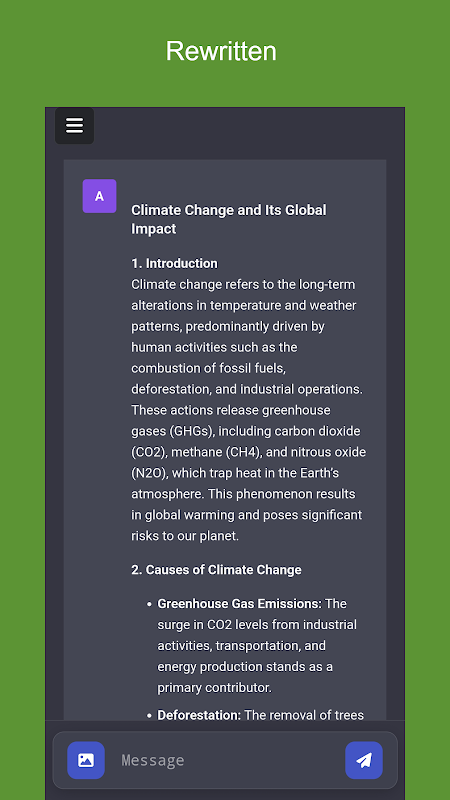Click the bullet before Greenhouse Gas Emissions
This screenshot has width=450, height=800.
[x=149, y=604]
